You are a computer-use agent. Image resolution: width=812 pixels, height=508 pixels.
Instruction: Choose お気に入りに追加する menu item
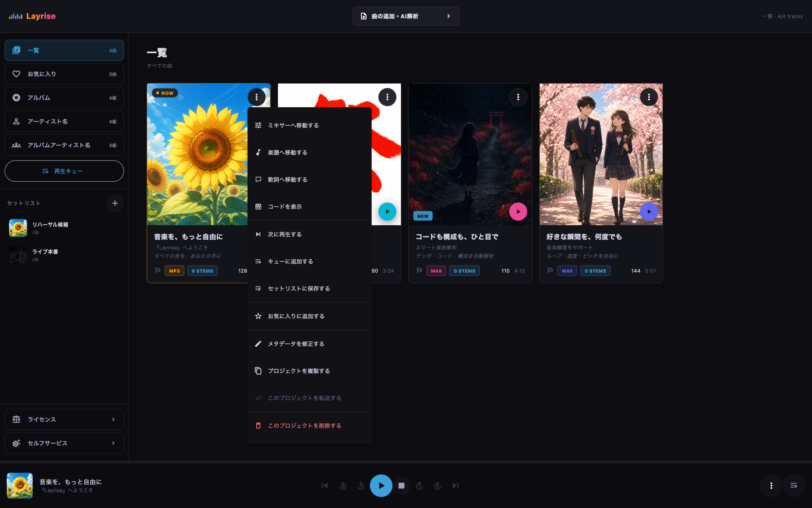click(x=309, y=316)
